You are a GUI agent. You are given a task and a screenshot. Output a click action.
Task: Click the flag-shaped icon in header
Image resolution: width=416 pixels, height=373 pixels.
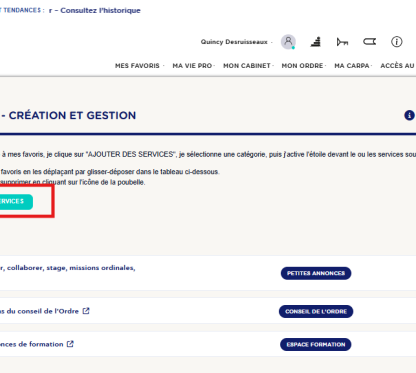tap(369, 42)
